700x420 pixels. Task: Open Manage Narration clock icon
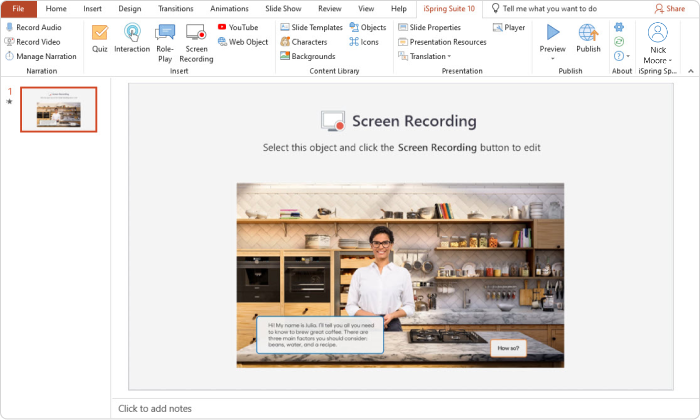click(x=9, y=56)
